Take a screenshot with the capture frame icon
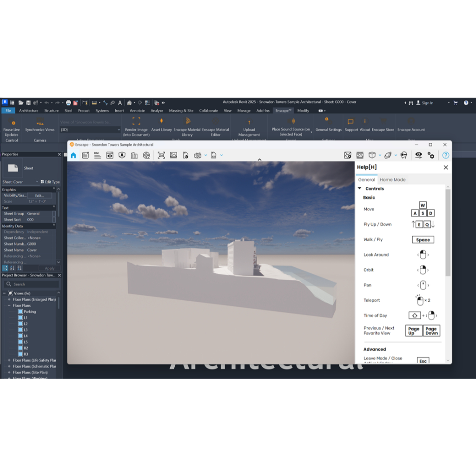 click(161, 155)
